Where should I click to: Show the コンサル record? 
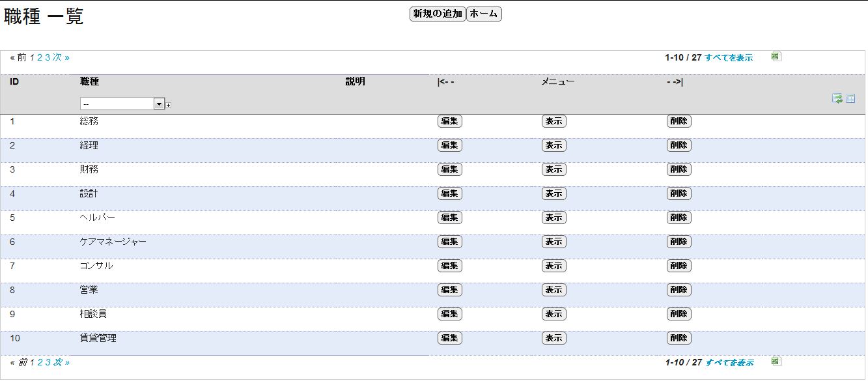554,266
